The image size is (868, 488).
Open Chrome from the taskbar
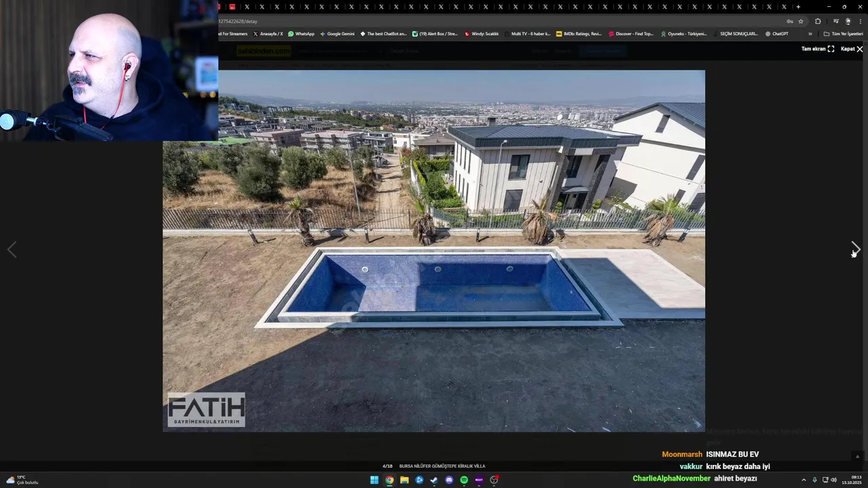pyautogui.click(x=389, y=480)
